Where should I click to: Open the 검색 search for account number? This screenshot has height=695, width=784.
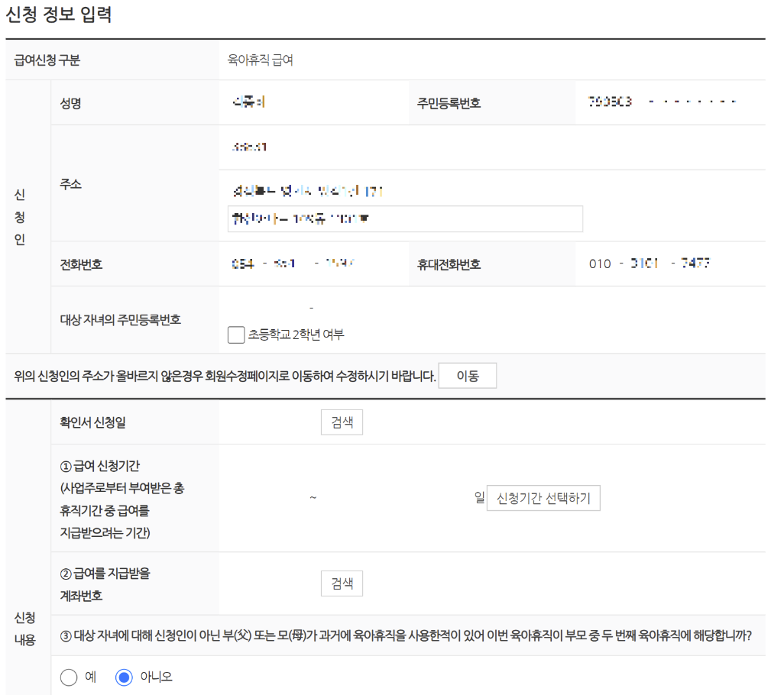point(342,583)
